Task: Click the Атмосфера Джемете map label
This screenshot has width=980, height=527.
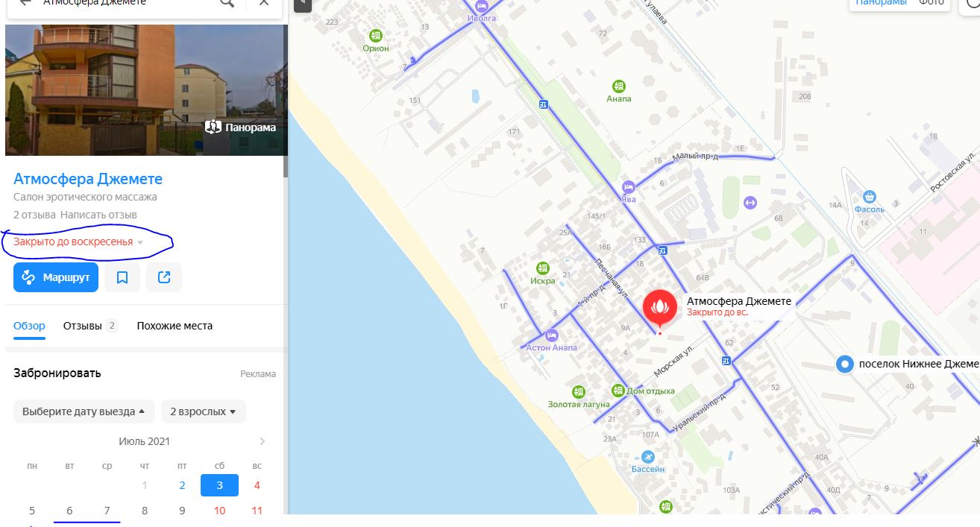Action: 739,301
